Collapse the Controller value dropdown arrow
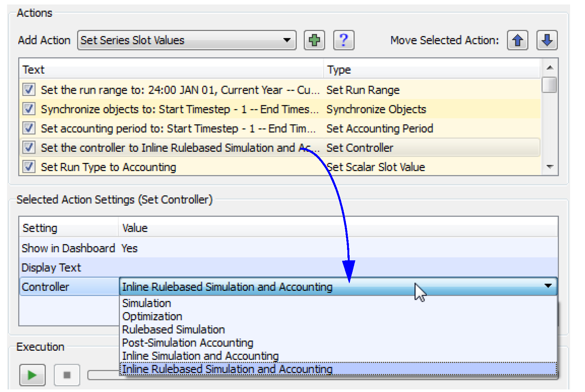This screenshot has height=392, width=585. coord(548,286)
